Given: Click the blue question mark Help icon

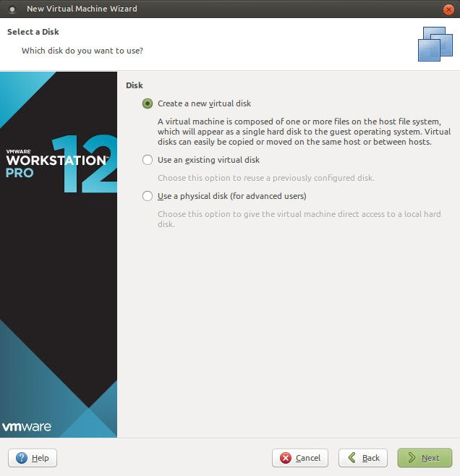Looking at the screenshot, I should tap(21, 458).
